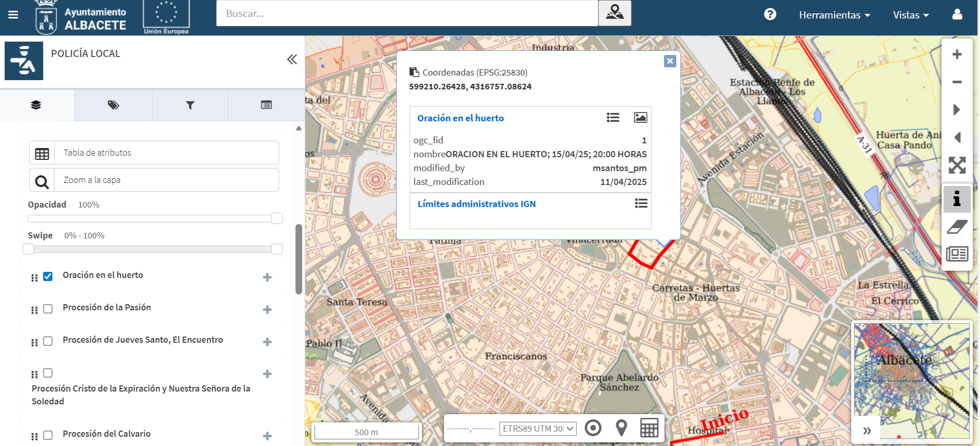Click the Albacete overview map thumbnail
The image size is (980, 446).
pyautogui.click(x=912, y=380)
